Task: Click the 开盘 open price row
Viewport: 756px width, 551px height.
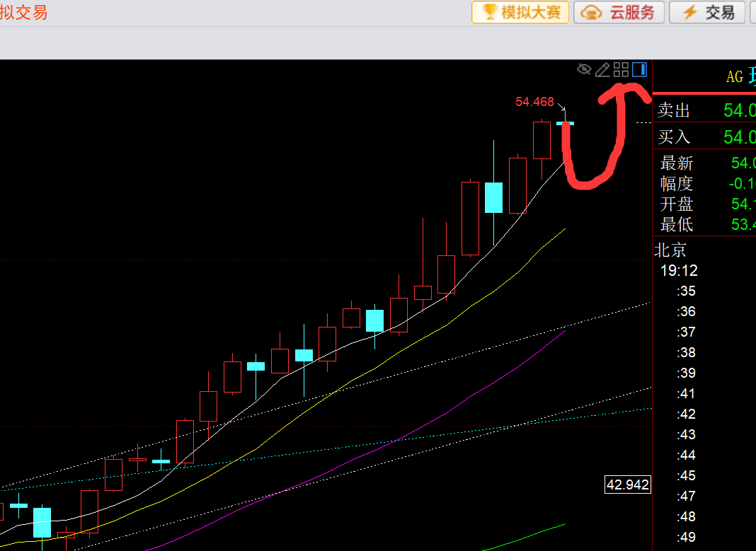Action: point(704,204)
